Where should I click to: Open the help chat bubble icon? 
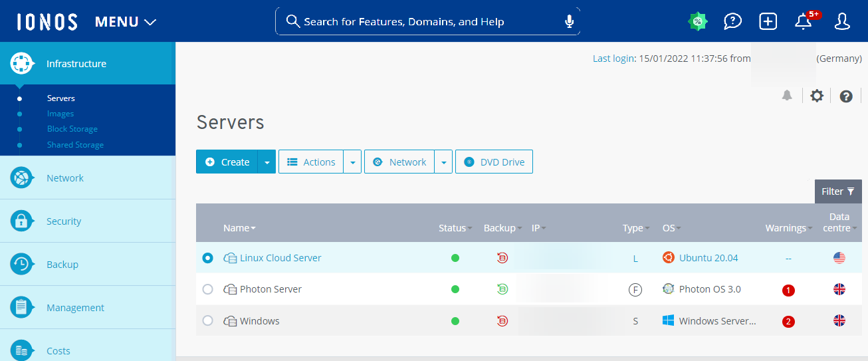point(732,21)
